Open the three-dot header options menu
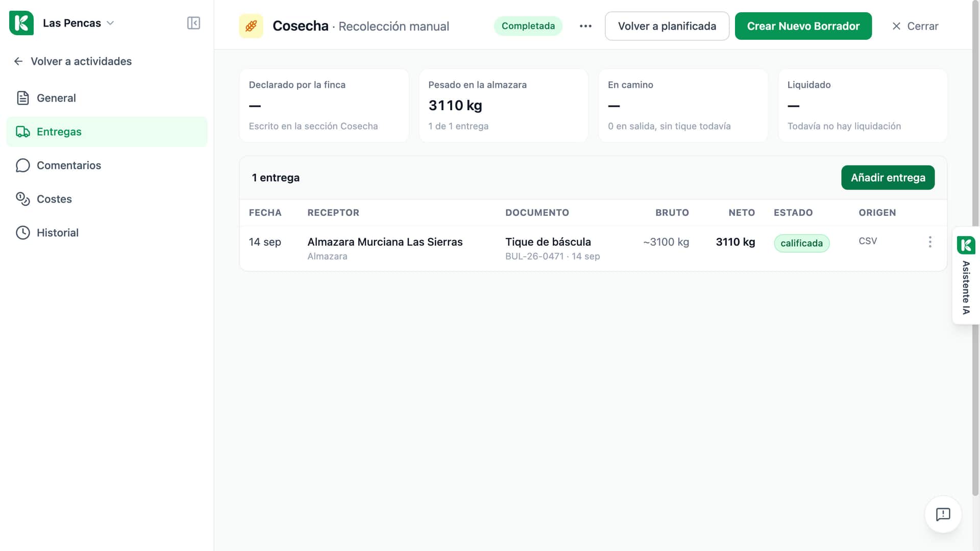This screenshot has height=551, width=980. (x=585, y=26)
